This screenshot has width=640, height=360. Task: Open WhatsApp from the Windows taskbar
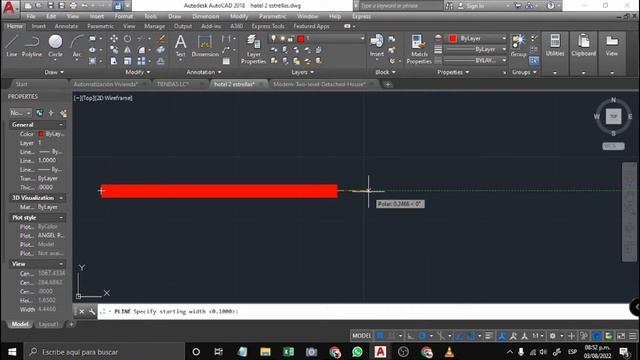(x=357, y=352)
